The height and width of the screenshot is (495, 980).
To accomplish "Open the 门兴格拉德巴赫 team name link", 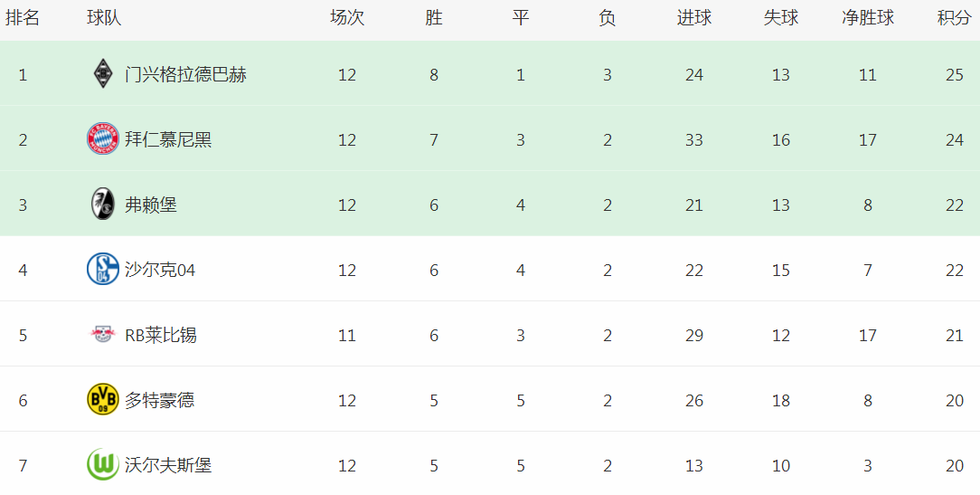I will tap(185, 75).
